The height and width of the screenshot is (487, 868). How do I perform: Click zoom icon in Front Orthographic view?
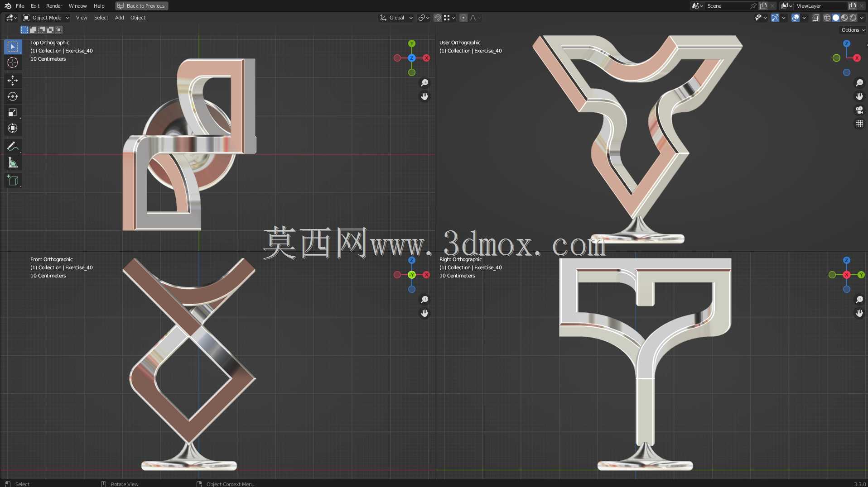coord(424,300)
